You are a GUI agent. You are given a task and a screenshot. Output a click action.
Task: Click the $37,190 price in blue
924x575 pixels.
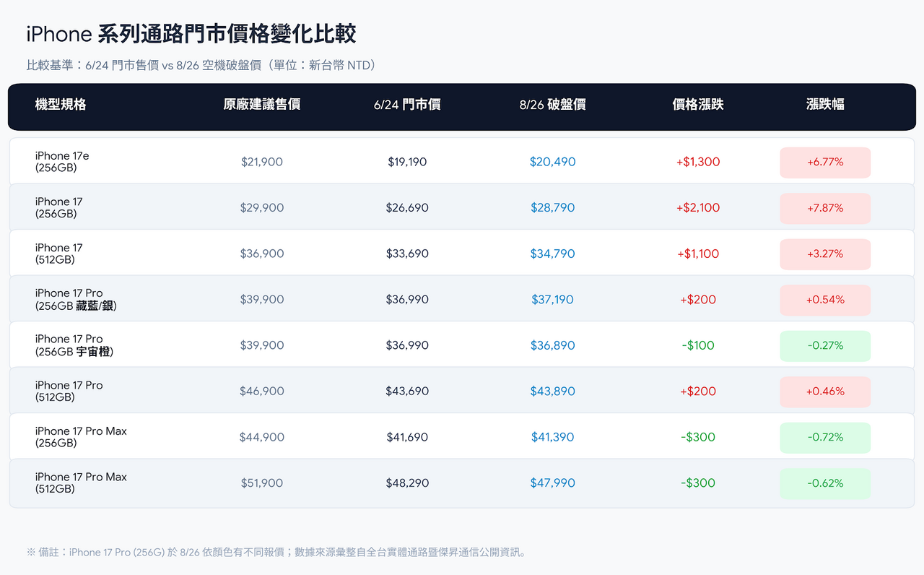coord(552,300)
